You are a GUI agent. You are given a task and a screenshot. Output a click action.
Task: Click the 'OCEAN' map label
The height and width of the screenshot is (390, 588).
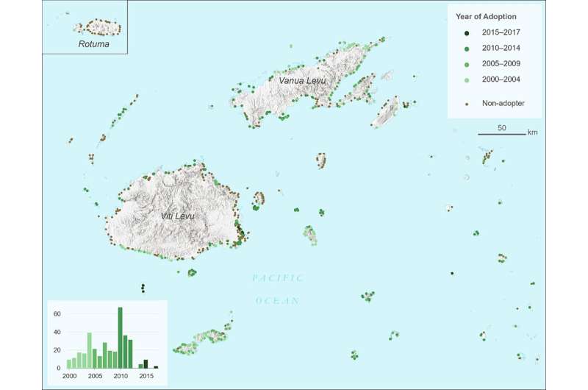pyautogui.click(x=278, y=301)
